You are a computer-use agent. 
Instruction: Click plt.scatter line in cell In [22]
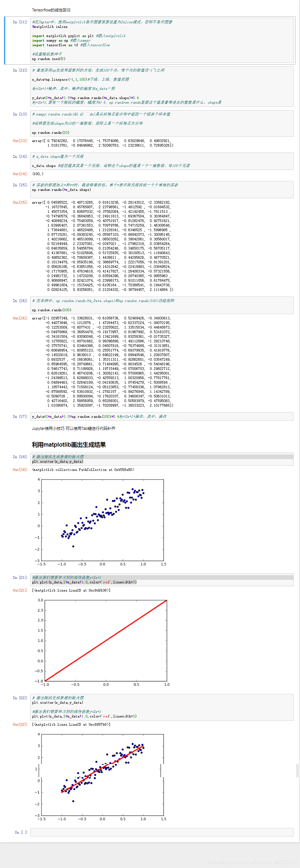click(x=57, y=702)
